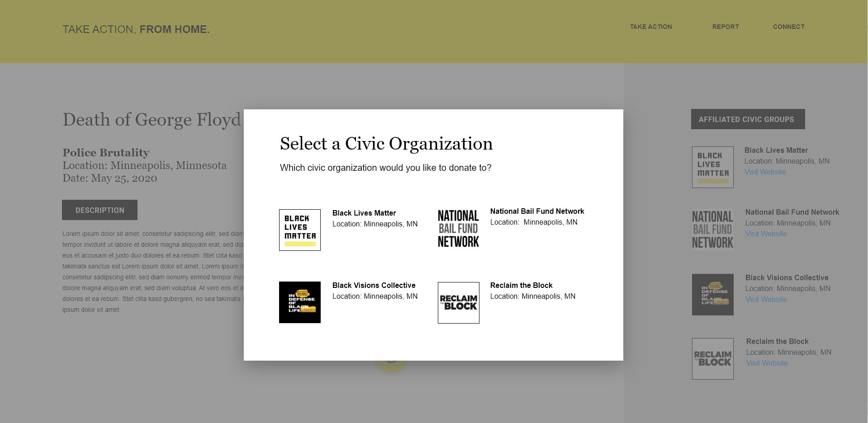The height and width of the screenshot is (423, 868).
Task: Choose the Reclaim the Block name in the dialog
Action: pos(522,286)
